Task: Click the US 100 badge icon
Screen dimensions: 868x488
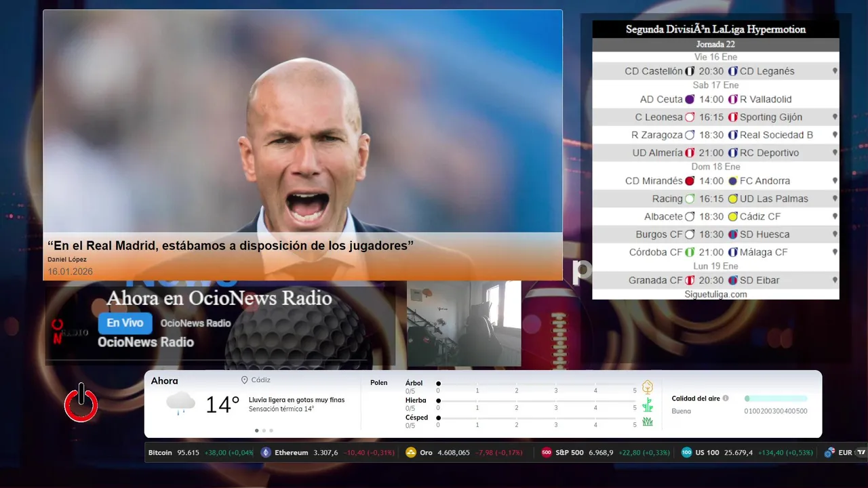Action: [686, 453]
